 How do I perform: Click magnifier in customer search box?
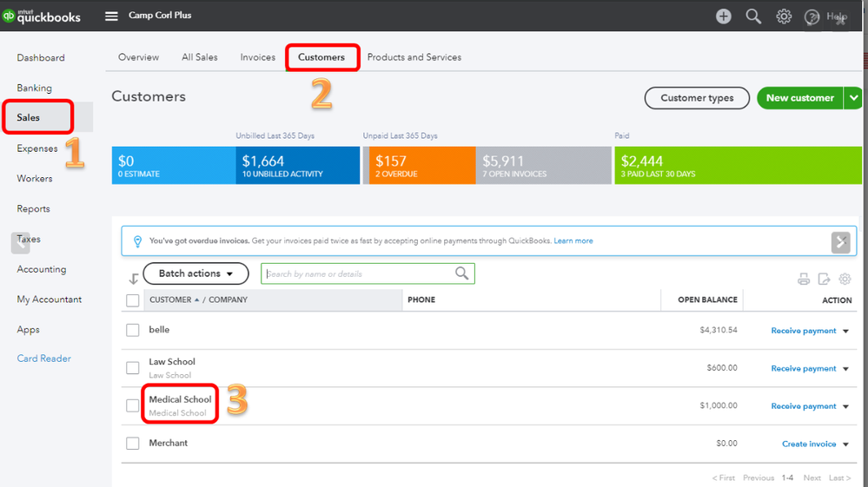tap(461, 273)
